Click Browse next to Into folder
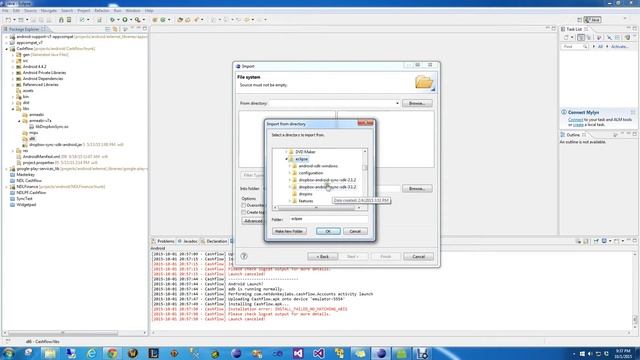This screenshot has height=360, width=640. [417, 189]
